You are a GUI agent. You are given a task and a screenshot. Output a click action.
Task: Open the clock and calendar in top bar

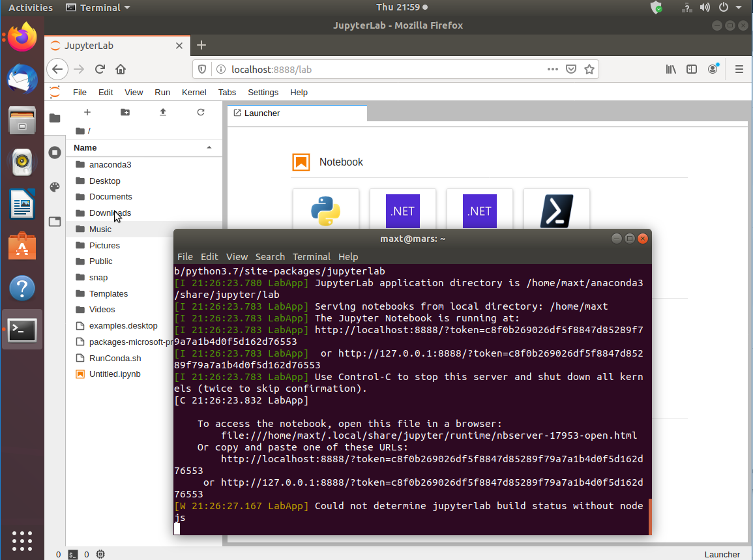402,7
